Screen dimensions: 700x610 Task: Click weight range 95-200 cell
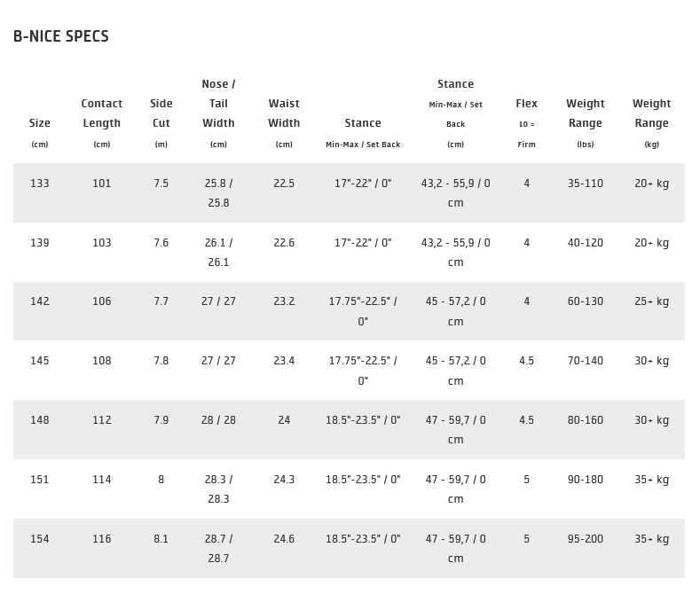click(586, 539)
